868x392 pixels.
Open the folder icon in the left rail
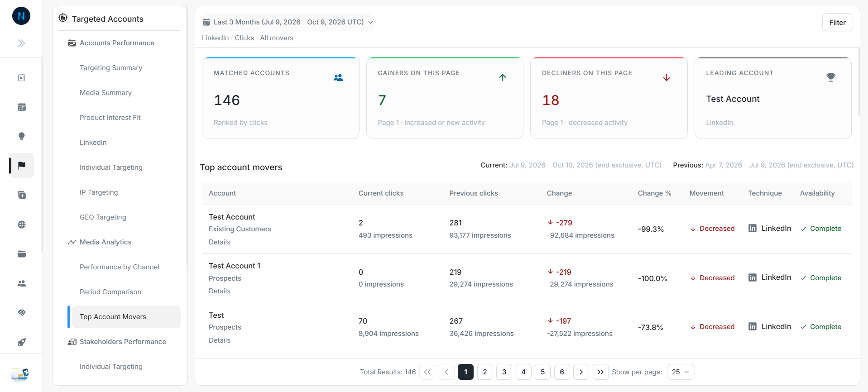(21, 254)
